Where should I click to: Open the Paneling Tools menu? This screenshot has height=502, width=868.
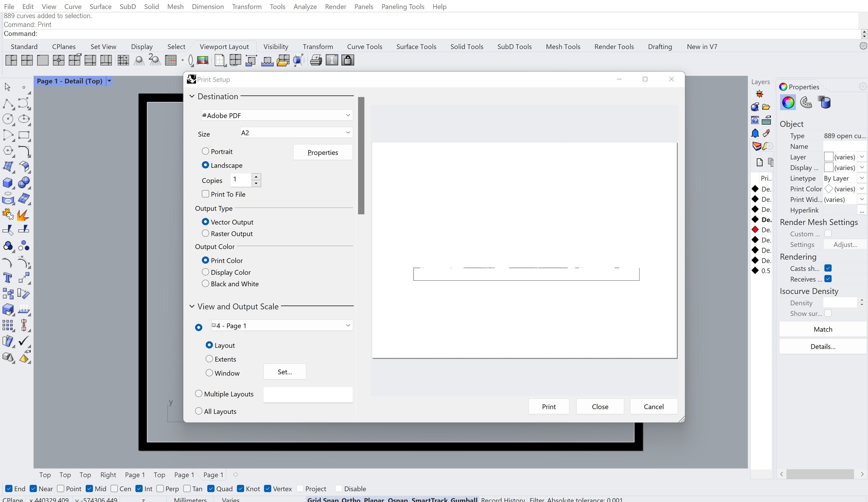click(x=403, y=7)
